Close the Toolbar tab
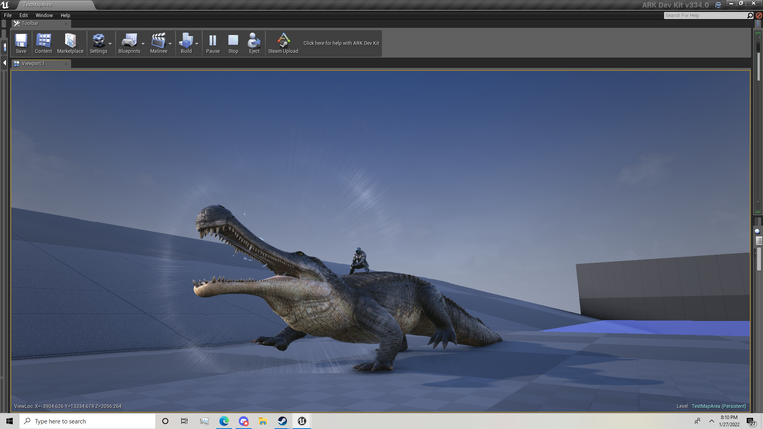763x429 pixels. 66,23
